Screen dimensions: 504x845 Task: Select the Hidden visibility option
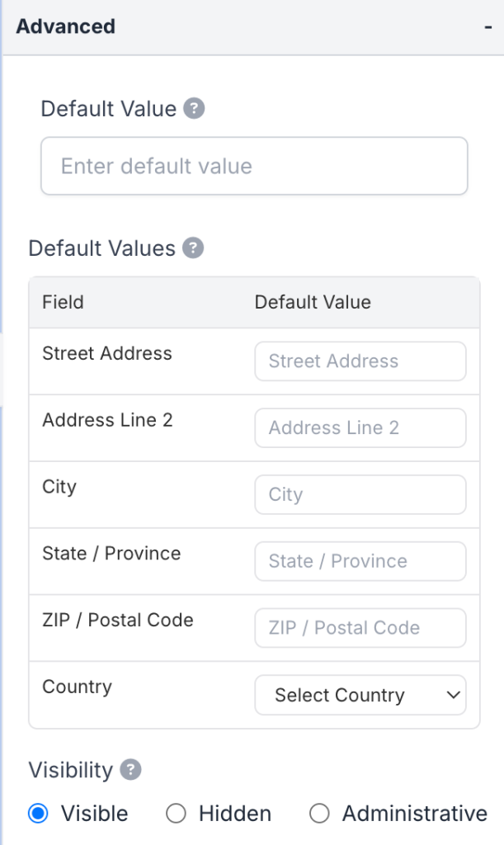point(176,814)
